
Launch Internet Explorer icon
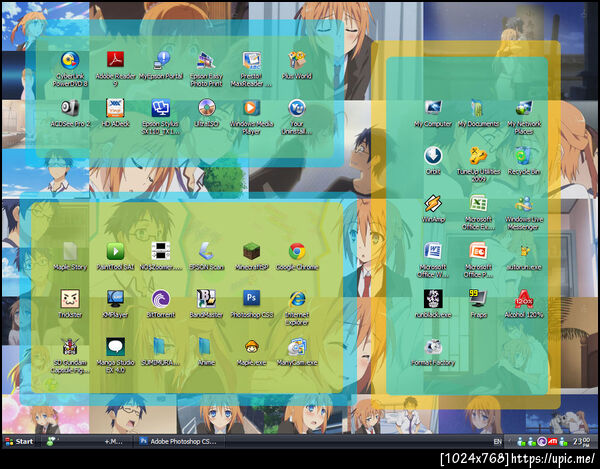click(297, 299)
